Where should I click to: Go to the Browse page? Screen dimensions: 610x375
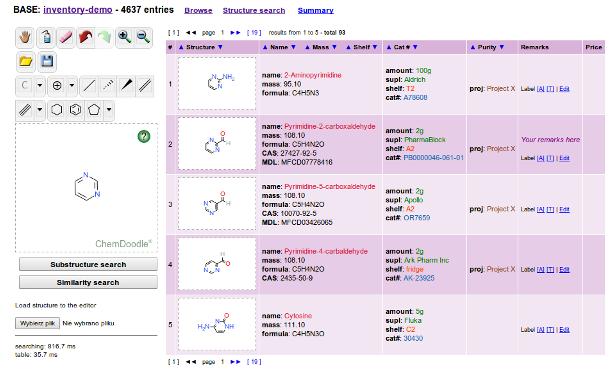[198, 11]
